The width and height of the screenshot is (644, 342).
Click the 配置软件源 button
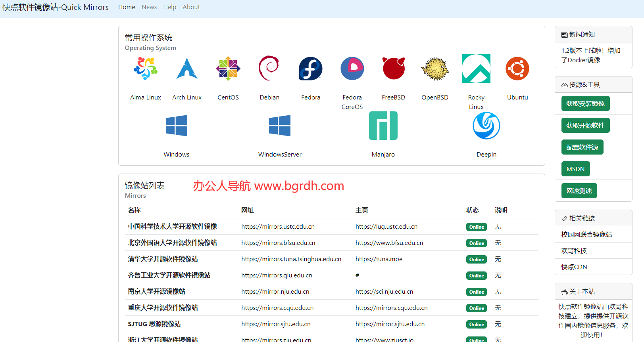582,147
